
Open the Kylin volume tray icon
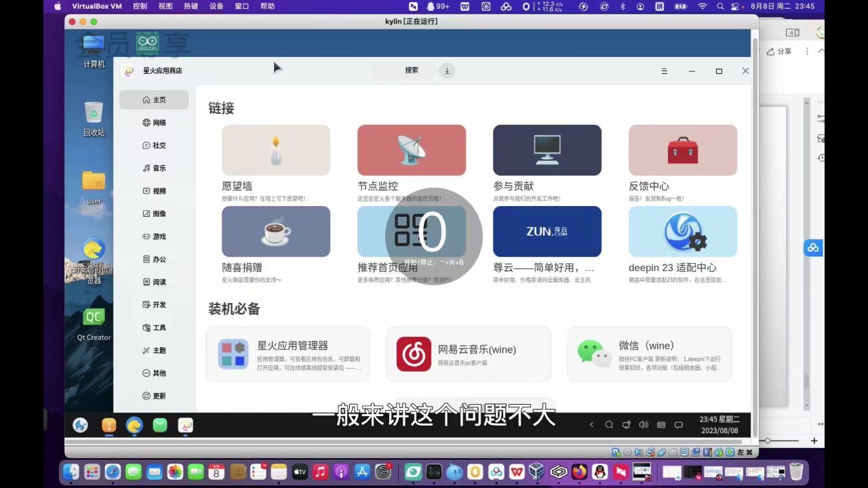click(644, 425)
